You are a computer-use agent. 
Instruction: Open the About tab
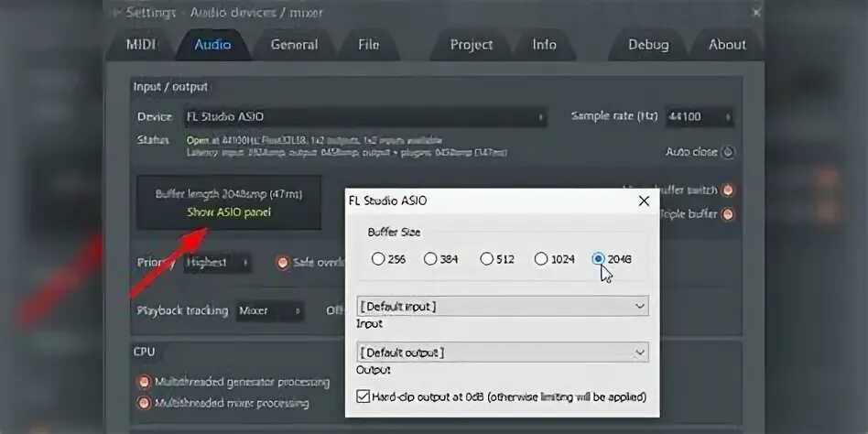(727, 45)
